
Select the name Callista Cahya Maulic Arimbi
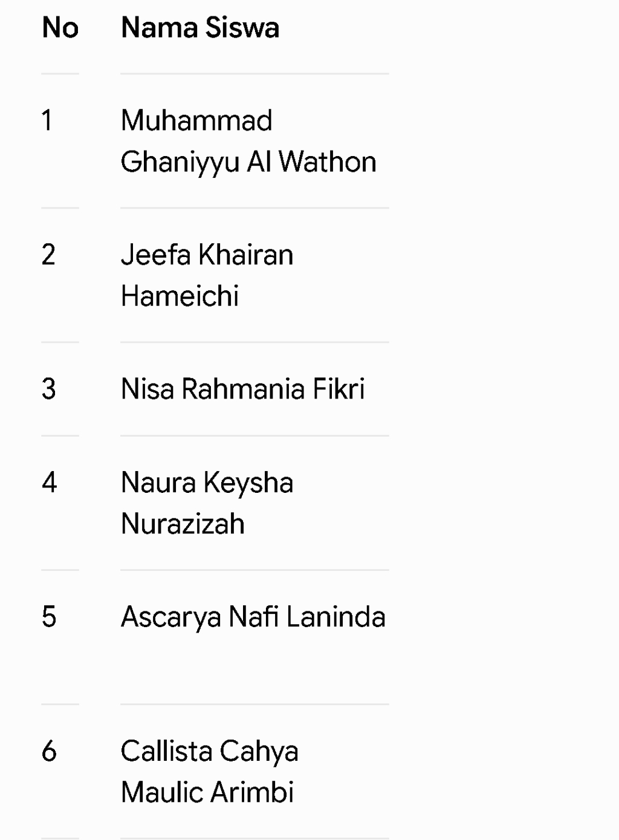pyautogui.click(x=209, y=772)
